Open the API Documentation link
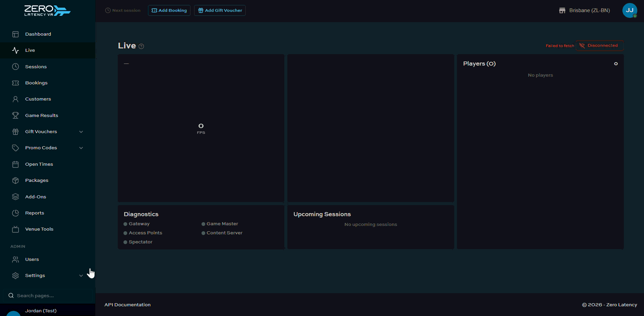Screen dimensions: 644x316 click(x=128, y=305)
